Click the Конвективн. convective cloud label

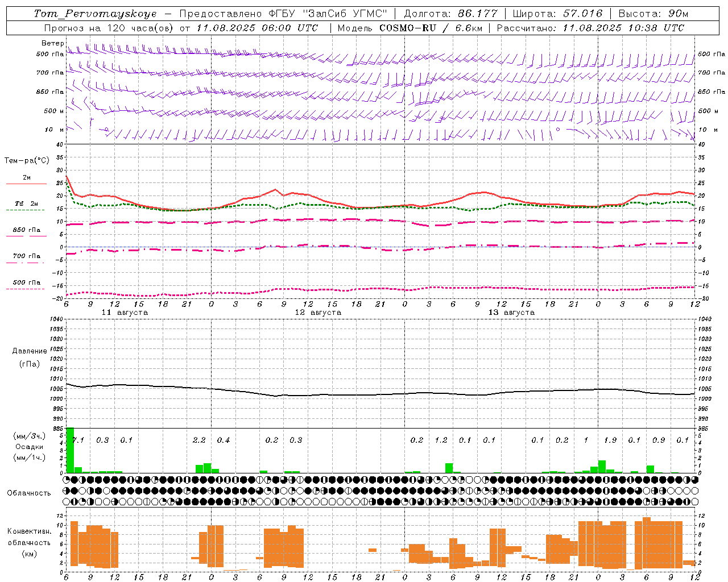click(x=29, y=532)
